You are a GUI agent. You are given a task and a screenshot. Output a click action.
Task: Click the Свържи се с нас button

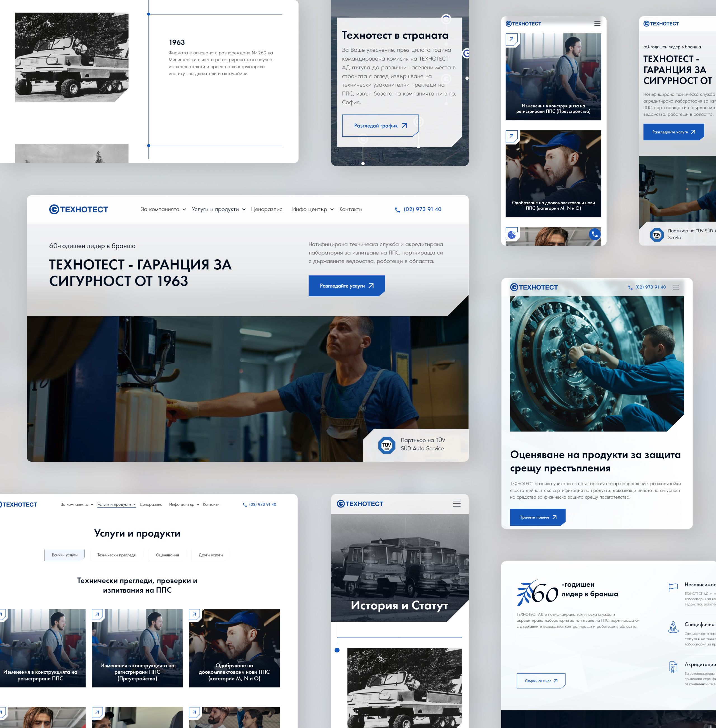pos(541,681)
